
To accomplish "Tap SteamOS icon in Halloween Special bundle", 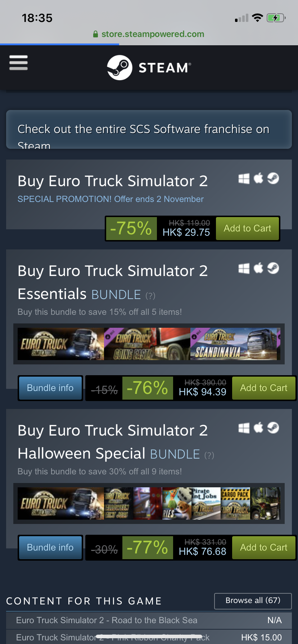I will pos(273,428).
